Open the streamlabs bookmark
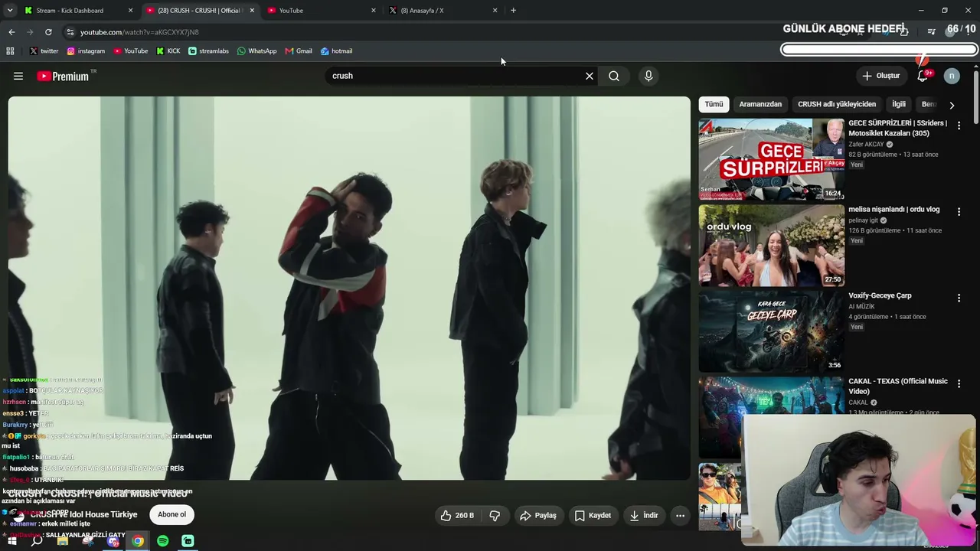980x551 pixels. tap(208, 51)
